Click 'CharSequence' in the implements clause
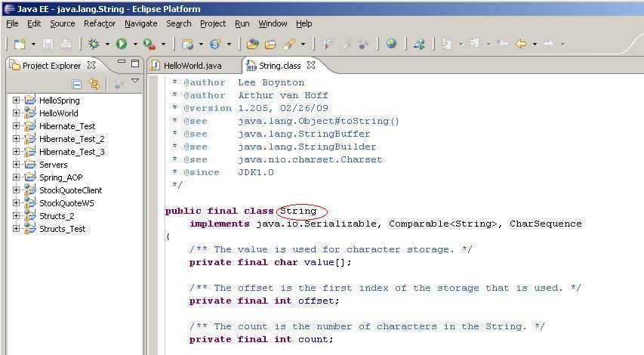Screen dimensions: 644x355 coord(545,224)
